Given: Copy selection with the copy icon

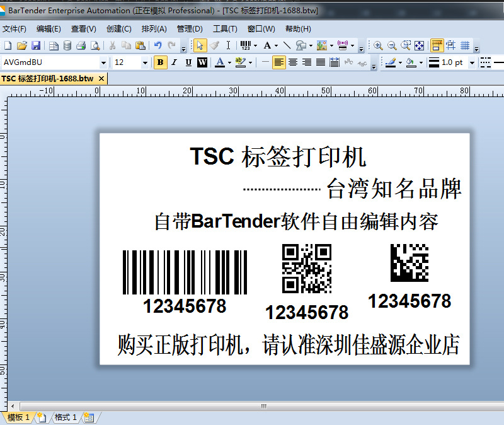Looking at the screenshot, I should point(127,45).
